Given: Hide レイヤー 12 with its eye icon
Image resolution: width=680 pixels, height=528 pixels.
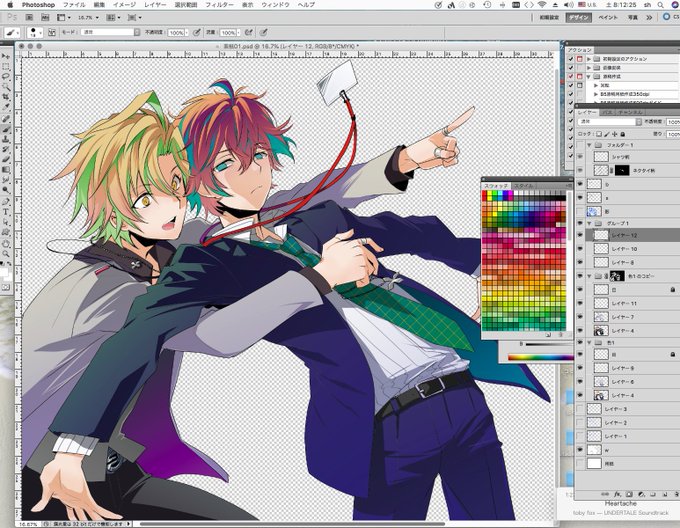Looking at the screenshot, I should pyautogui.click(x=580, y=235).
